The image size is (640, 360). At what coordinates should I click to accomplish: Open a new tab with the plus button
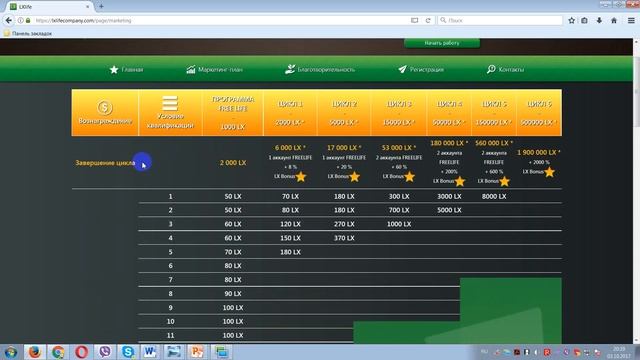tap(101, 7)
